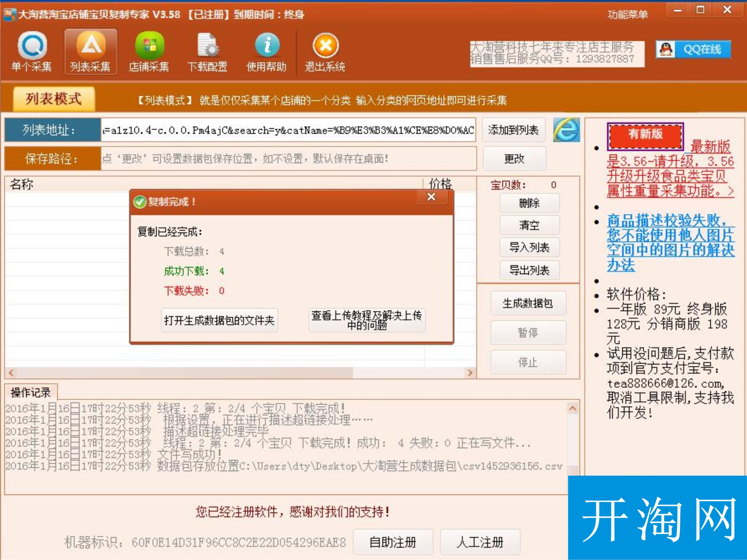Click the 生成数据包 button
This screenshot has height=560, width=747.
tap(528, 303)
